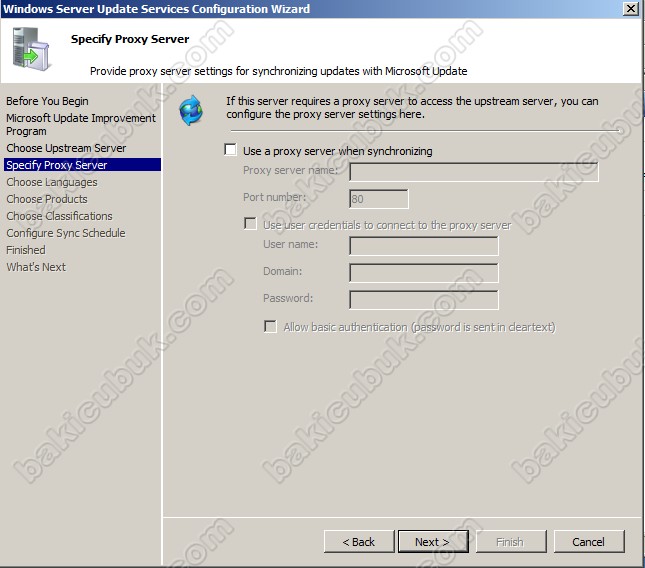Jump to the Choose Languages step
This screenshot has height=568, width=645.
click(x=52, y=182)
